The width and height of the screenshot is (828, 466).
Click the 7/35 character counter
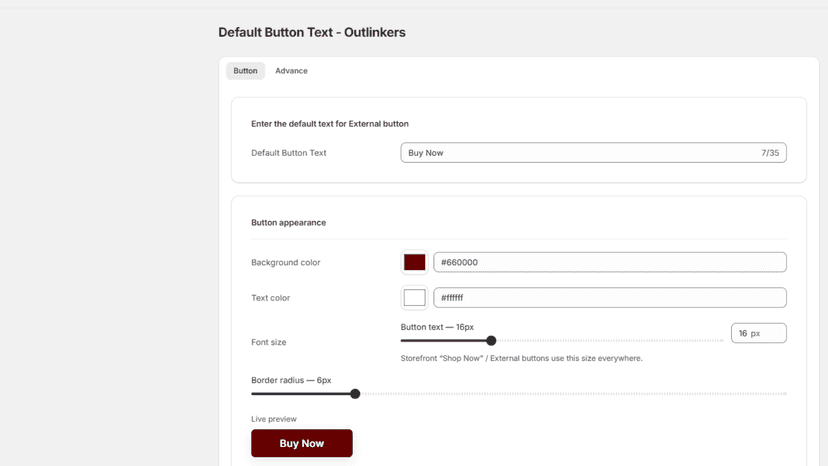click(770, 153)
